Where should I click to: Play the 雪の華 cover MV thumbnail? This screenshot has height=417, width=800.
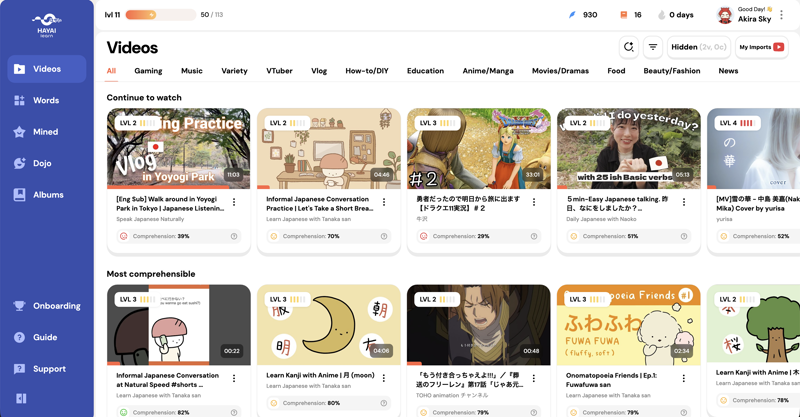[x=754, y=149]
